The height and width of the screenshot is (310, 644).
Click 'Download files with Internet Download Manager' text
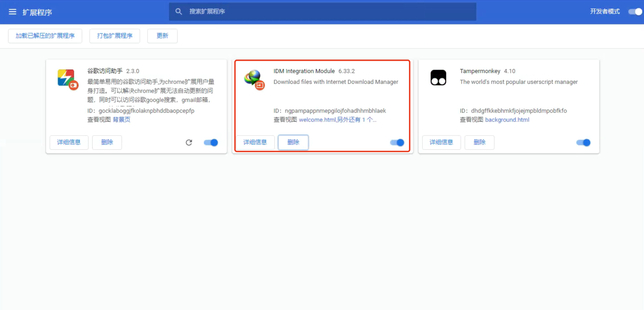336,82
